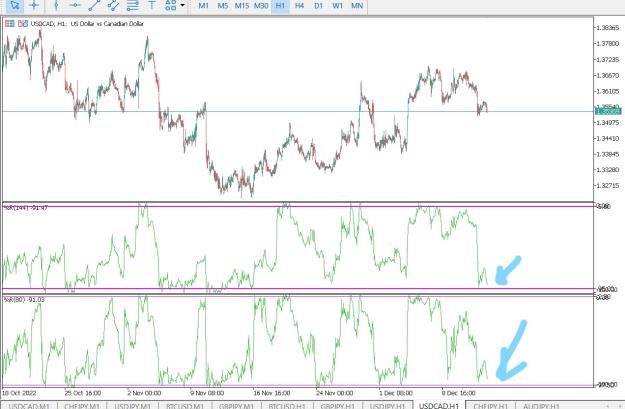Image resolution: width=625 pixels, height=409 pixels.
Task: Expand the shapes objects dropdown arrow
Action: click(x=183, y=6)
